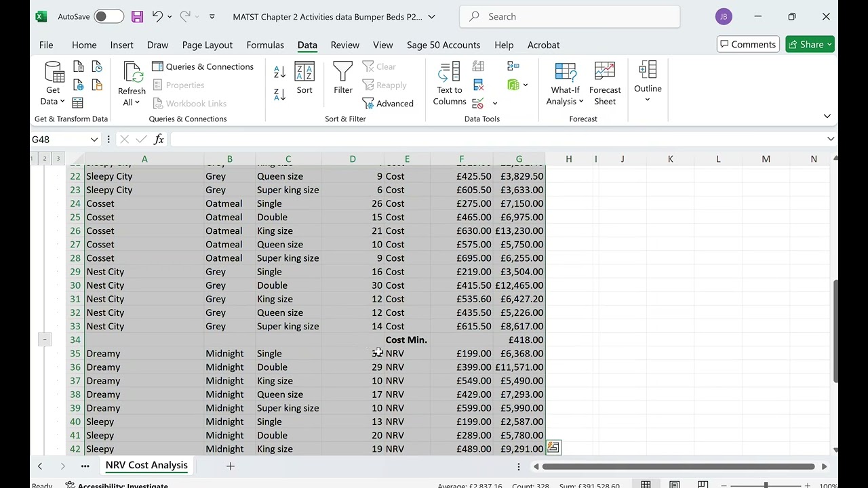Collapse outline group at row 34
This screenshot has height=488, width=868.
click(45, 339)
